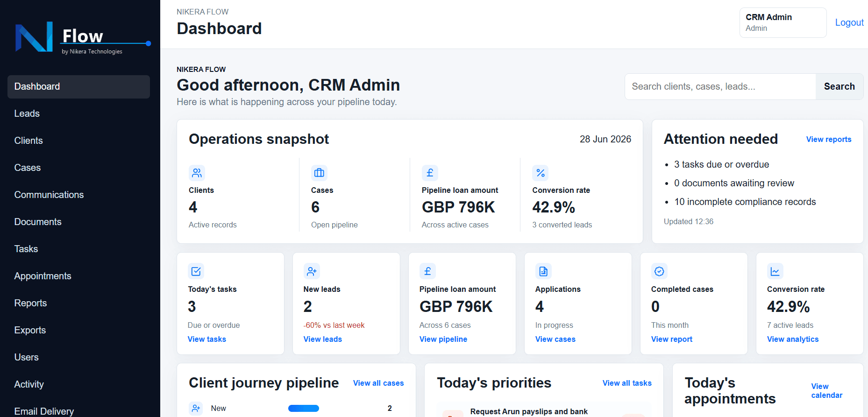
Task: Open View calendar link
Action: tap(826, 391)
